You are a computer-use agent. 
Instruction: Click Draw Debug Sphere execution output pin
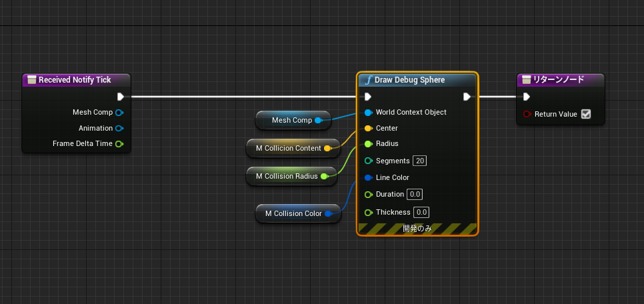click(467, 97)
